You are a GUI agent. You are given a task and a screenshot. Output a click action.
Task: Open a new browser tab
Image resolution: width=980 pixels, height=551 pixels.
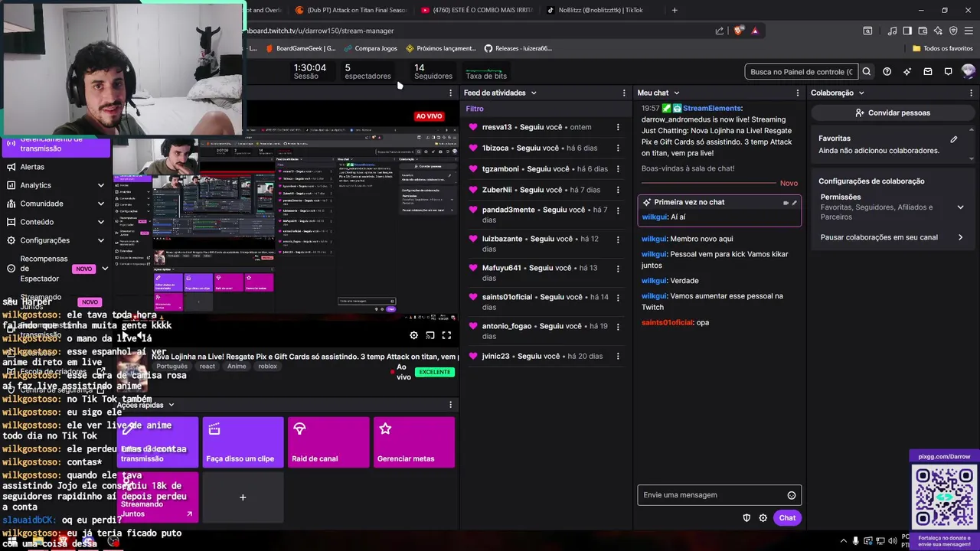[x=675, y=10]
